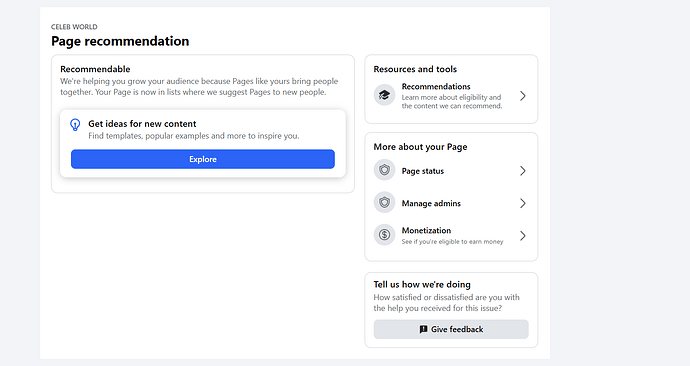Click the dollar sign Monetization icon

coord(384,235)
